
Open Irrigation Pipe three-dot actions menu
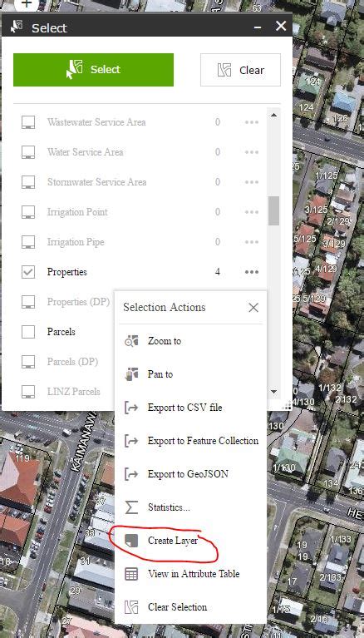point(252,242)
